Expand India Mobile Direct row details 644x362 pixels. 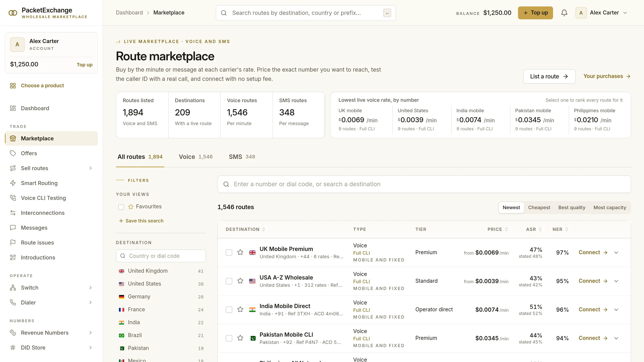(x=616, y=310)
